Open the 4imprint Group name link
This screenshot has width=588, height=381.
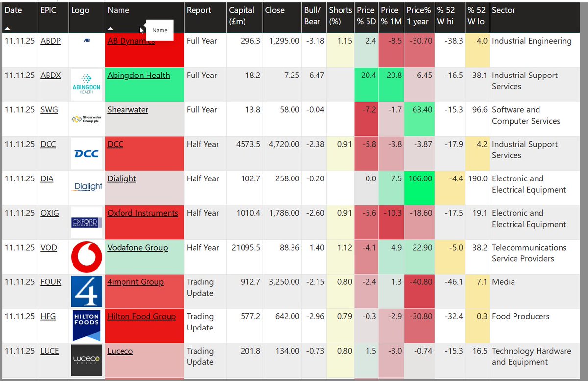(136, 282)
